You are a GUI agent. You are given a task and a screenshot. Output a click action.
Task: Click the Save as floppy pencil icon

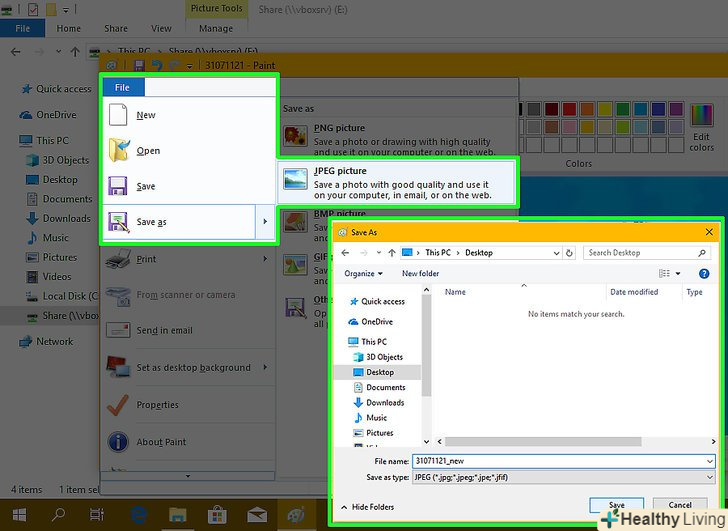118,222
